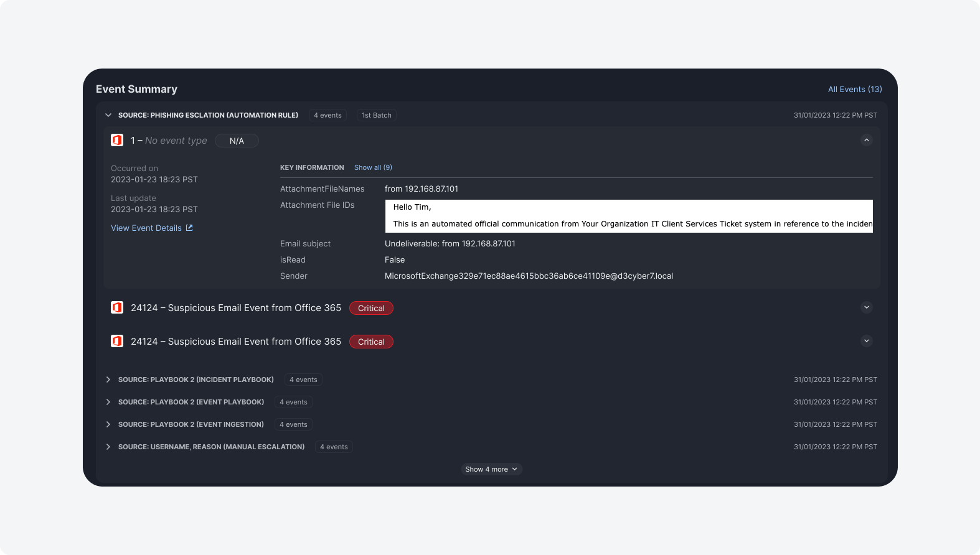Click the white email body preview box
The image size is (980, 555).
(629, 216)
